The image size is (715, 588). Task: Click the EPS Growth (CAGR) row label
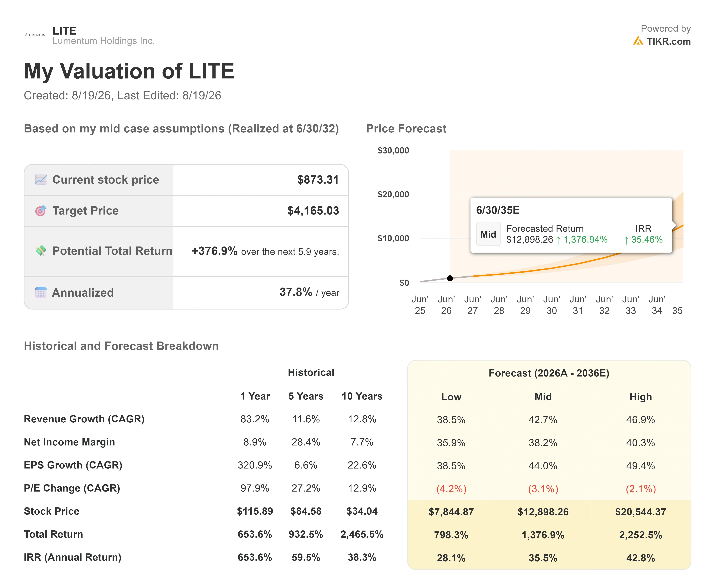tap(73, 465)
